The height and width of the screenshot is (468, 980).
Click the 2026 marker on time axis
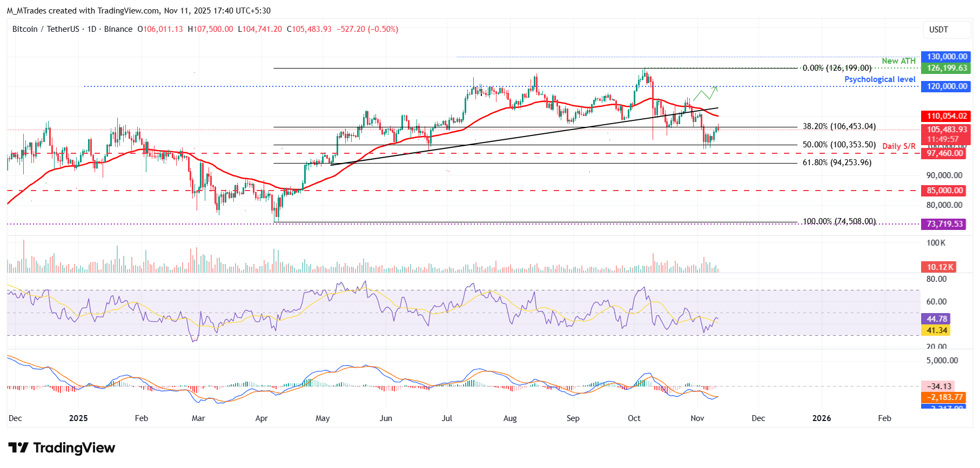(821, 418)
